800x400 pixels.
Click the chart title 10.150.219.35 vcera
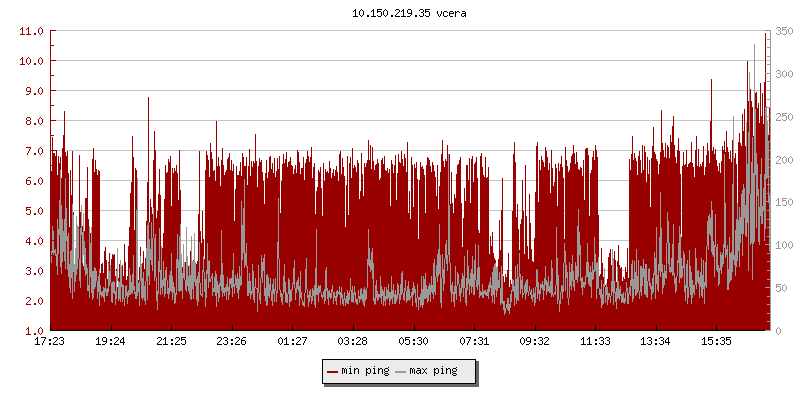[402, 14]
